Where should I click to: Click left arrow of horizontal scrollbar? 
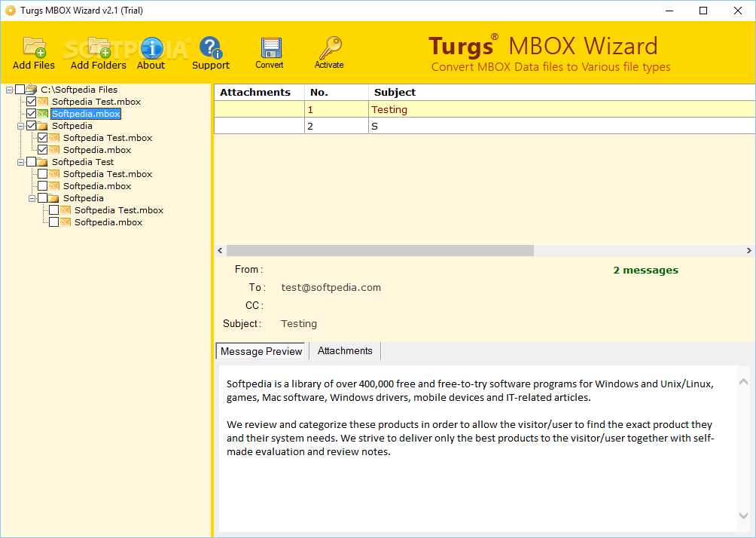click(x=221, y=250)
